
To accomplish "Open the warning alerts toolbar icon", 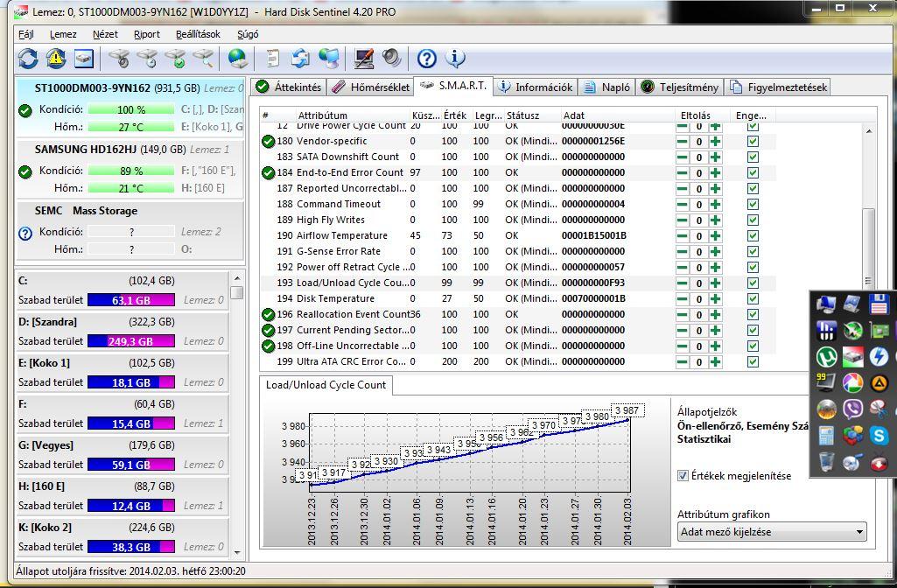I will pos(56,59).
